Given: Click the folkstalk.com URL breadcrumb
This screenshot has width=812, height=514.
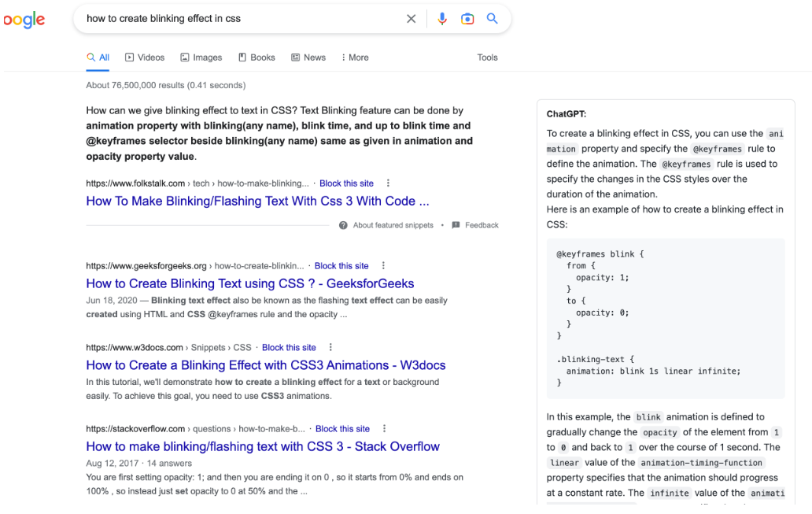Looking at the screenshot, I should pos(197,183).
